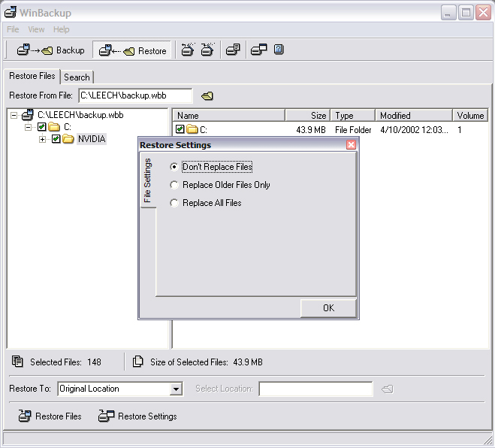Click the Backup toolbar button

click(x=51, y=50)
